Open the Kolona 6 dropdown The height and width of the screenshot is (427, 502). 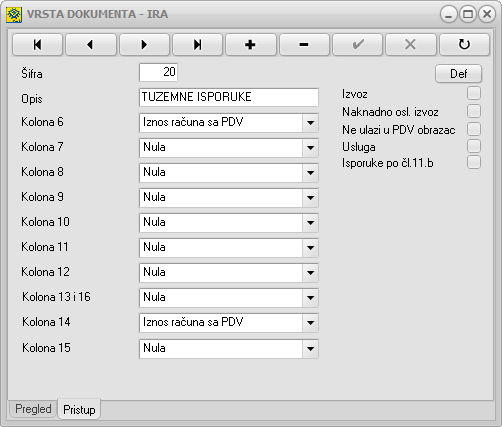click(310, 123)
